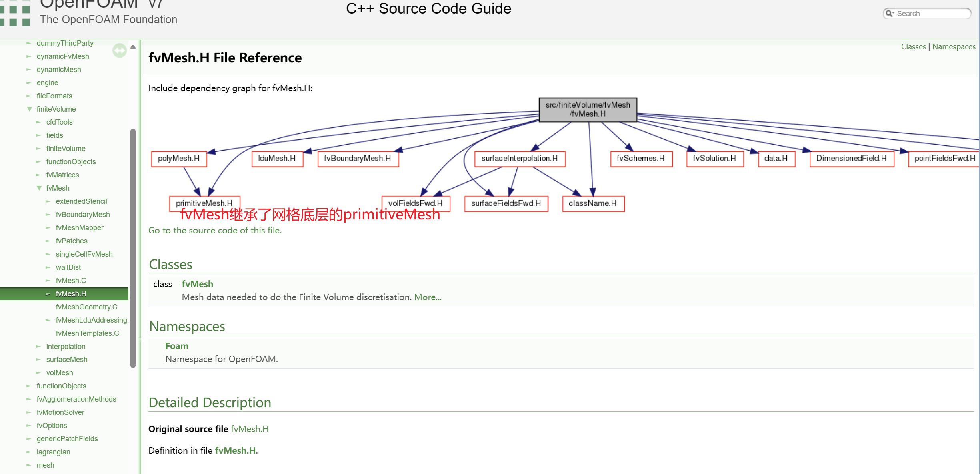Select fields in the tree
Screen dimensions: 980x474
click(54, 135)
